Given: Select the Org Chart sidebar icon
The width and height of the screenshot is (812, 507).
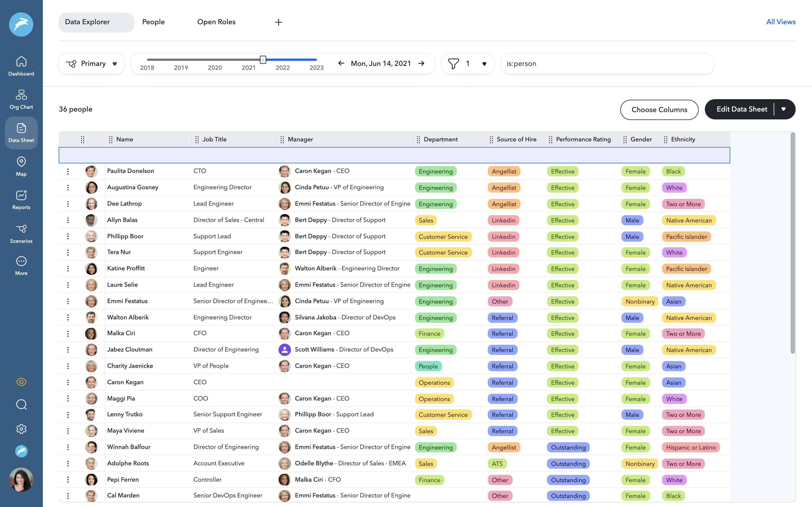Looking at the screenshot, I should click(x=21, y=99).
